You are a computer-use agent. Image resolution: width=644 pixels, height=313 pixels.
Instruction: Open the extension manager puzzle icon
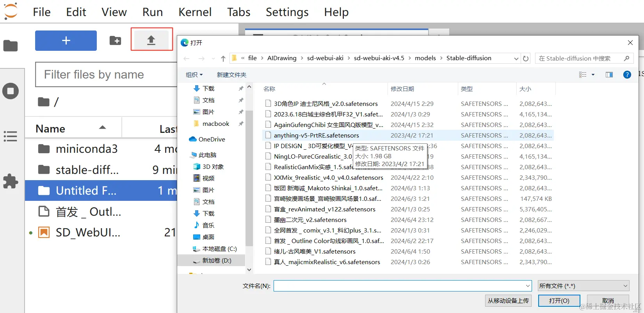click(11, 181)
